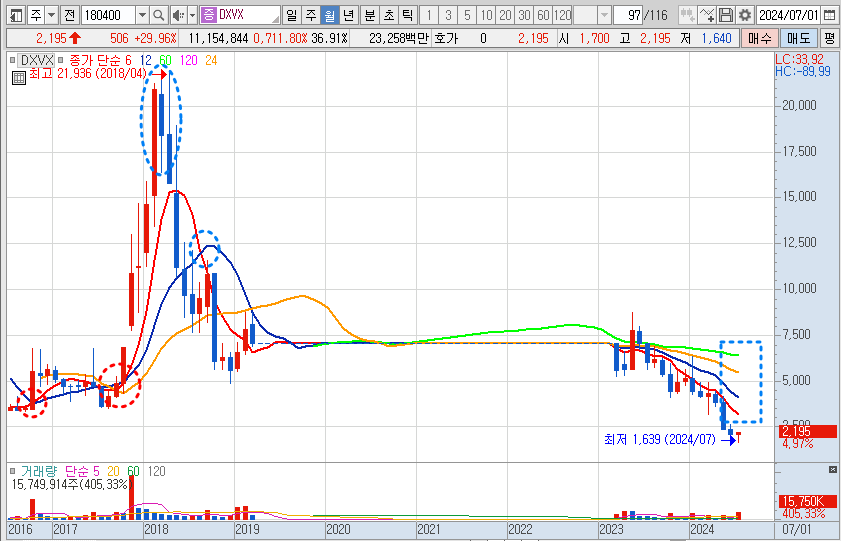
Task: Click the 11,154,844 volume value
Action: 218,38
